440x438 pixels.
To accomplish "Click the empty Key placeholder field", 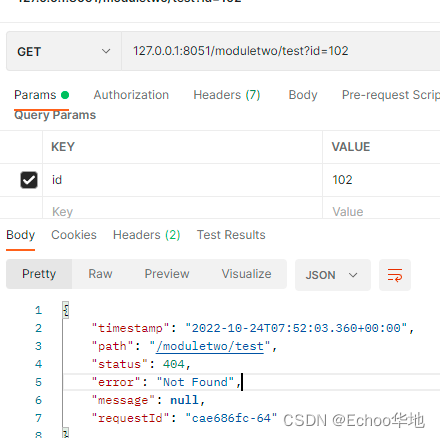I will (x=182, y=211).
